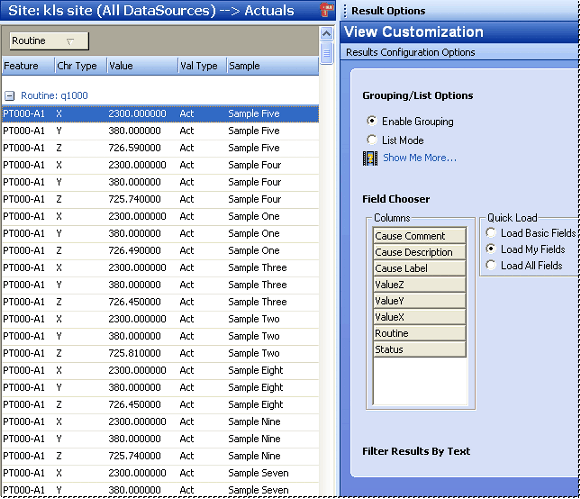Select the row with value 726.590000
Image resolution: width=580 pixels, height=499 pixels.
pyautogui.click(x=160, y=148)
